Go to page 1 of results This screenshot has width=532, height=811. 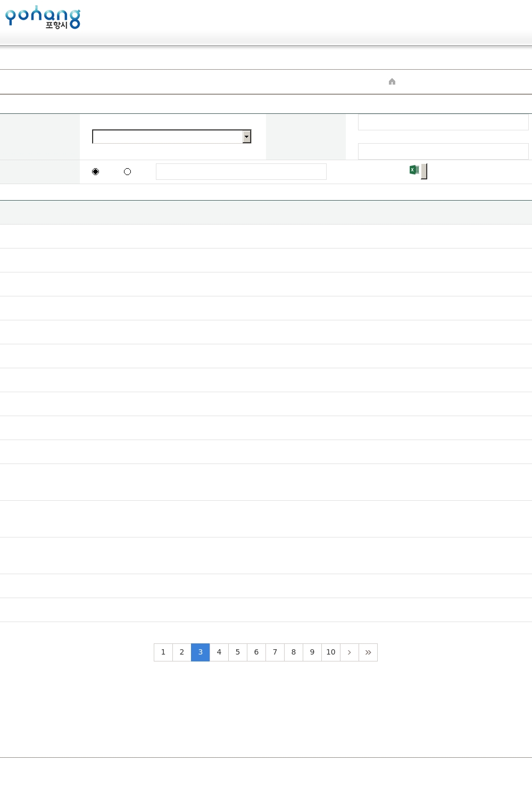(163, 652)
